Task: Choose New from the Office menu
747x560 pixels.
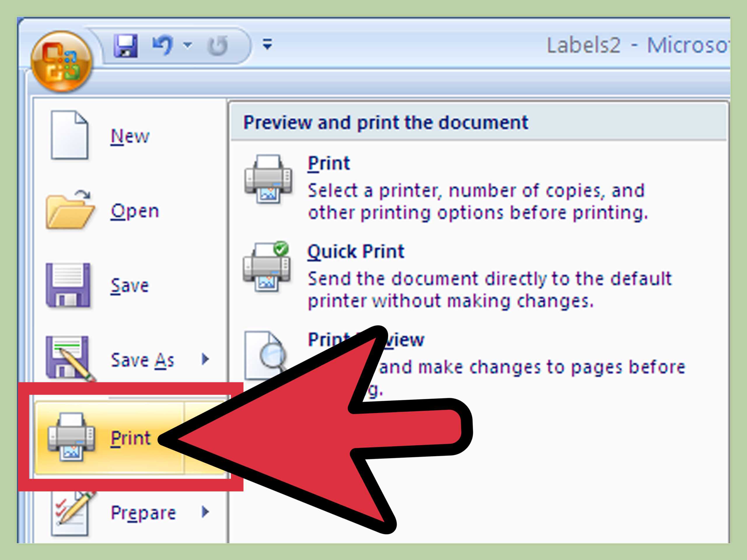Action: (x=130, y=136)
